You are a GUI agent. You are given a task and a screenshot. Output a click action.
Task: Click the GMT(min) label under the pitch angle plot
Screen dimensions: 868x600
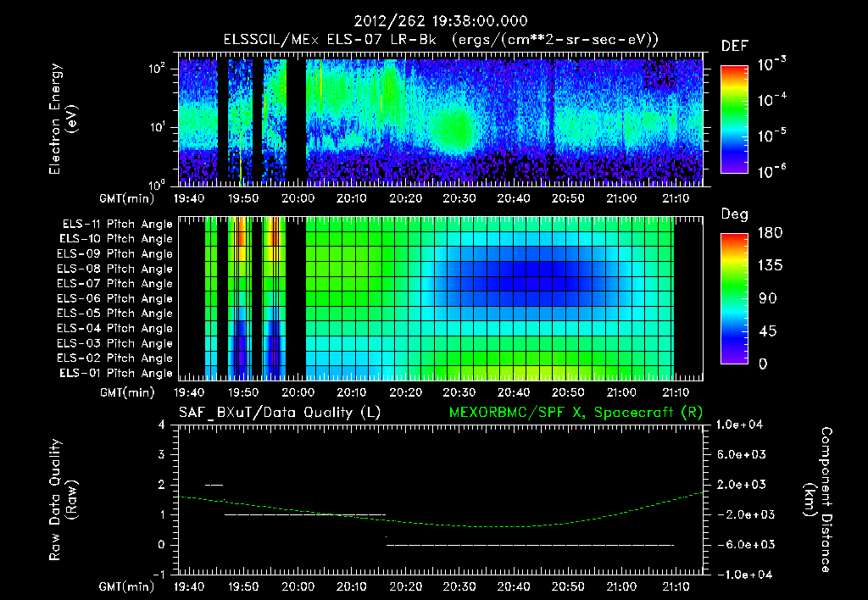tap(127, 392)
